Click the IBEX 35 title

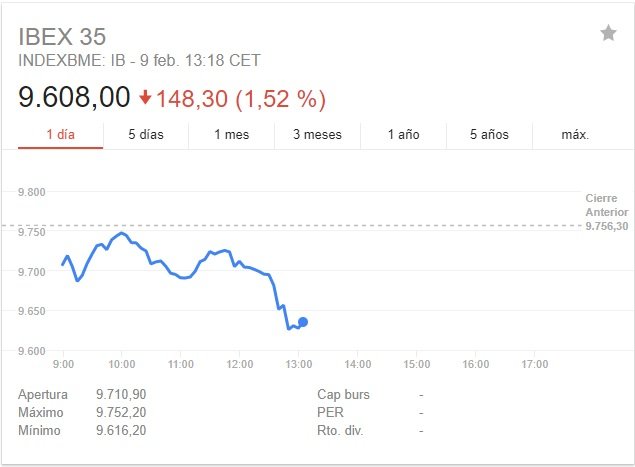[62, 37]
